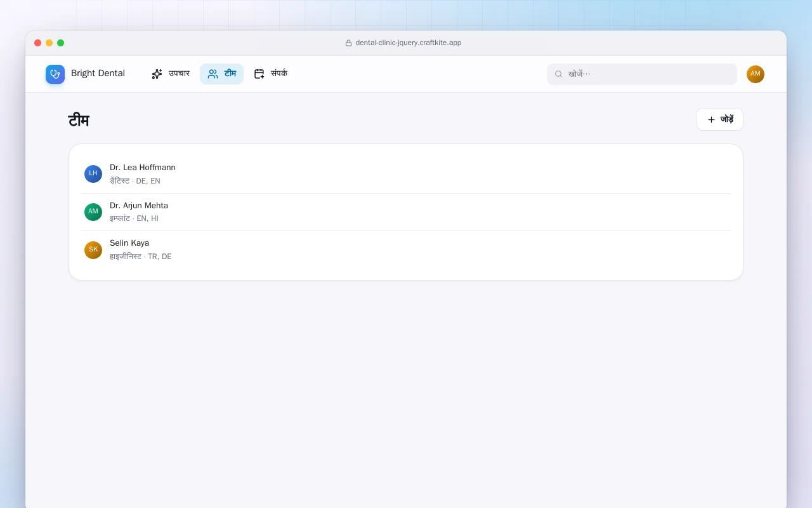Click the AM avatar for Dr. Arjun Mehta
Screen dimensions: 812x508
pos(93,212)
